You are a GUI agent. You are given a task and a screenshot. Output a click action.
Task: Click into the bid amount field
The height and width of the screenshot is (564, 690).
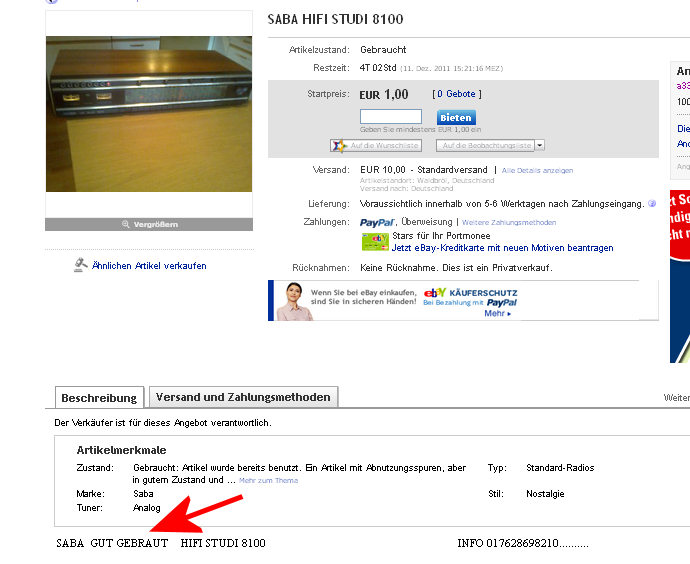pyautogui.click(x=391, y=117)
